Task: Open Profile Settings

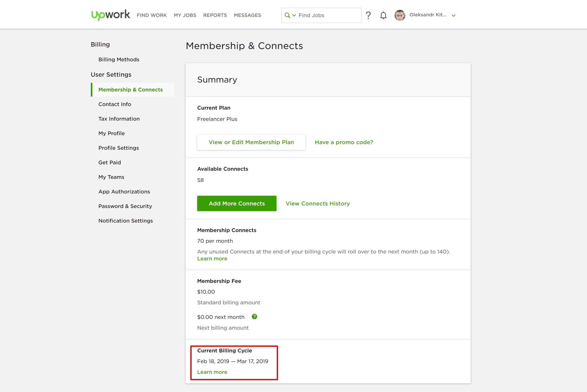Action: pyautogui.click(x=118, y=148)
